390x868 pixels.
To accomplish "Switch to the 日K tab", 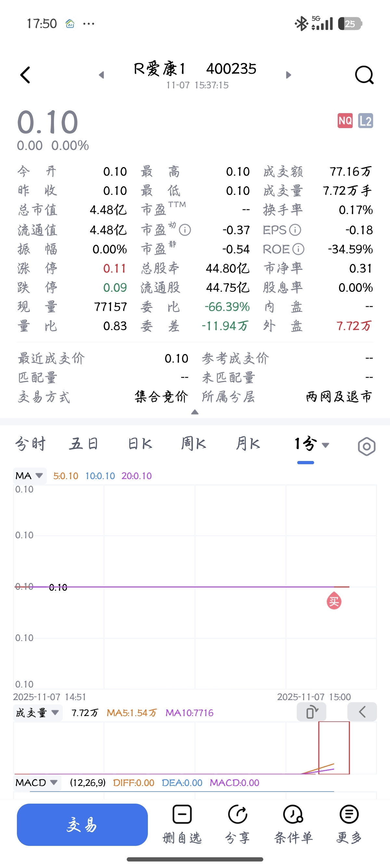I will click(x=140, y=444).
